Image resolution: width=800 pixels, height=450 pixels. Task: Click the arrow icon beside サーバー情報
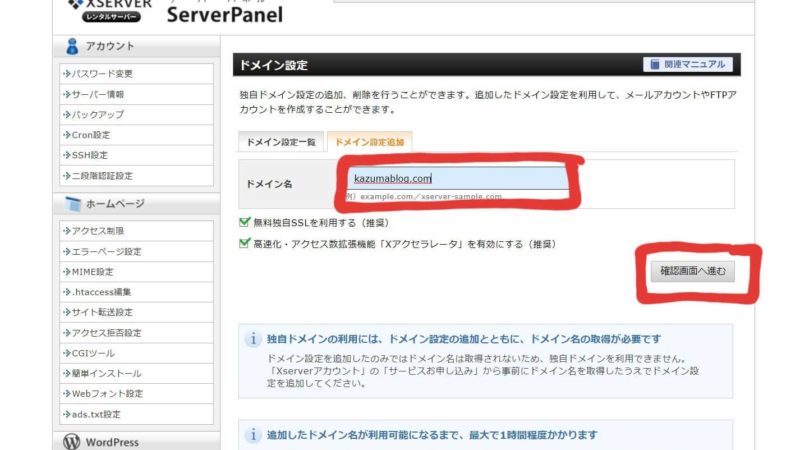66,94
